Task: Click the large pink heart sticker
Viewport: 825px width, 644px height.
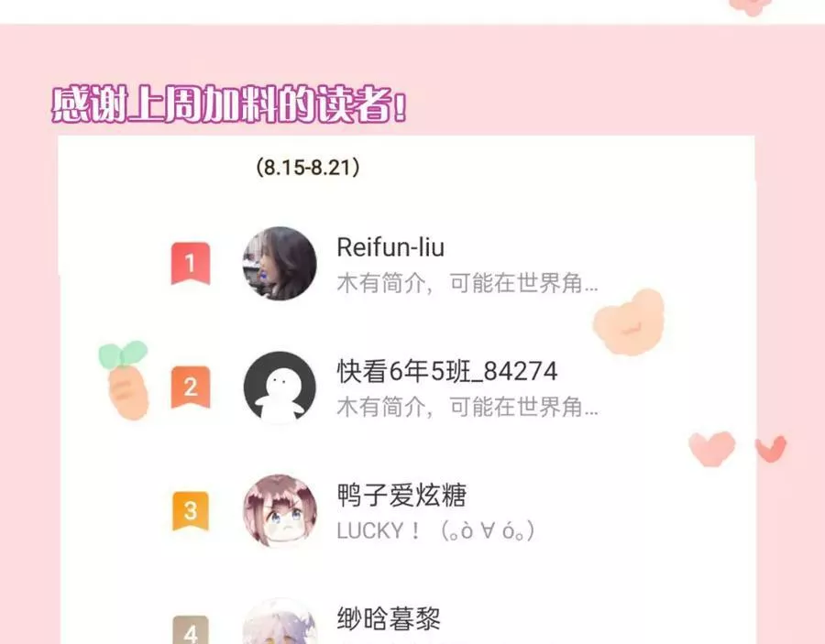Action: click(712, 449)
